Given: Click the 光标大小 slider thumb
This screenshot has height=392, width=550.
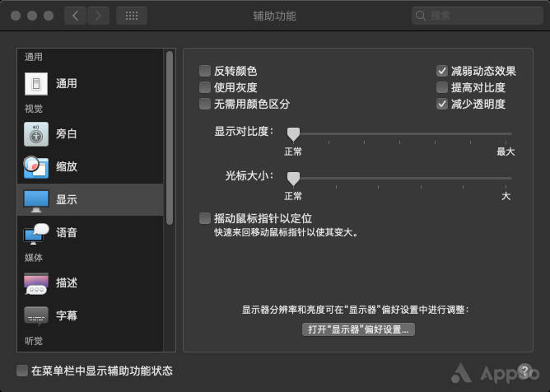Looking at the screenshot, I should point(293,179).
